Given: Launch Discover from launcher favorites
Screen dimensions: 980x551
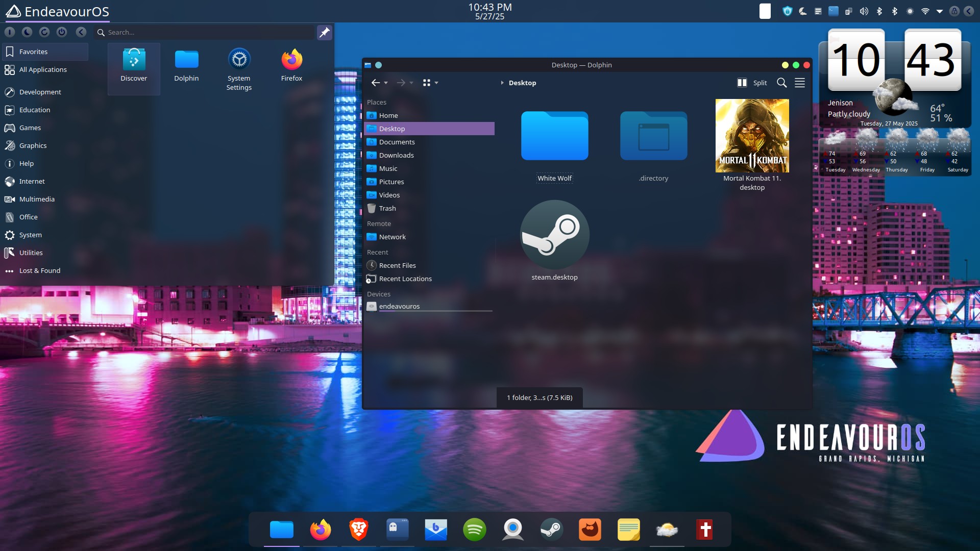Looking at the screenshot, I should point(134,69).
